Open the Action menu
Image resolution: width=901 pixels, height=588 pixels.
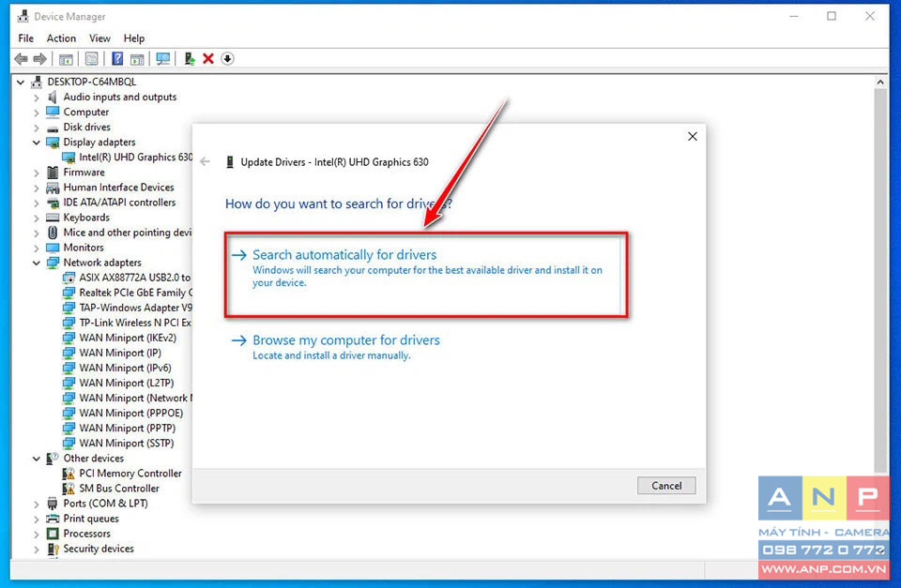click(61, 38)
